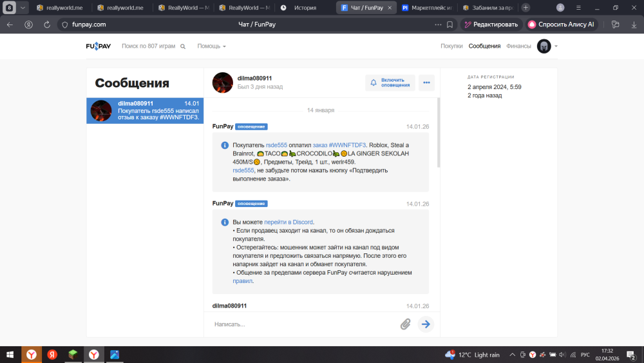Screen dimensions: 644x363
Task: Open the правил rules link
Action: (242, 280)
